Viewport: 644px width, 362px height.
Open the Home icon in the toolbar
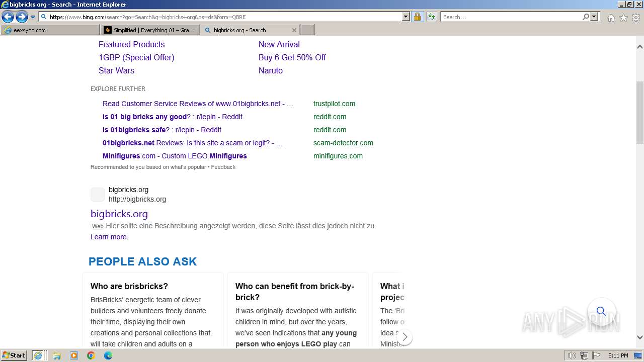611,18
